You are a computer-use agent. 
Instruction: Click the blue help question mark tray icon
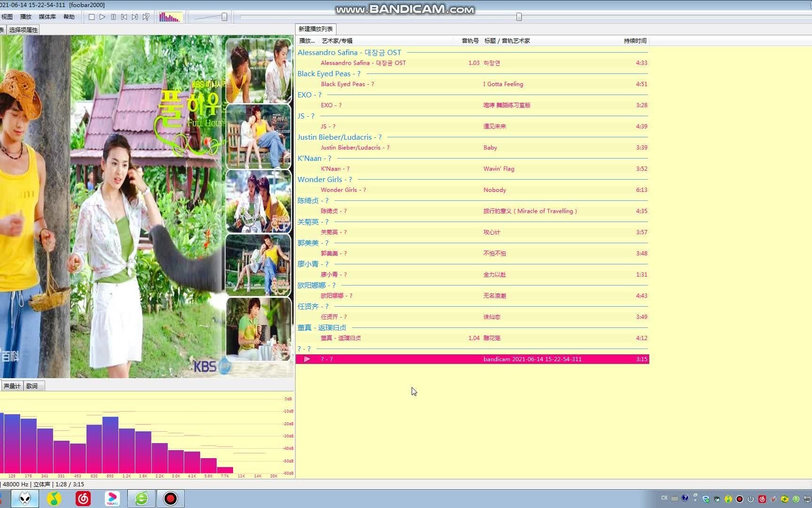(685, 498)
